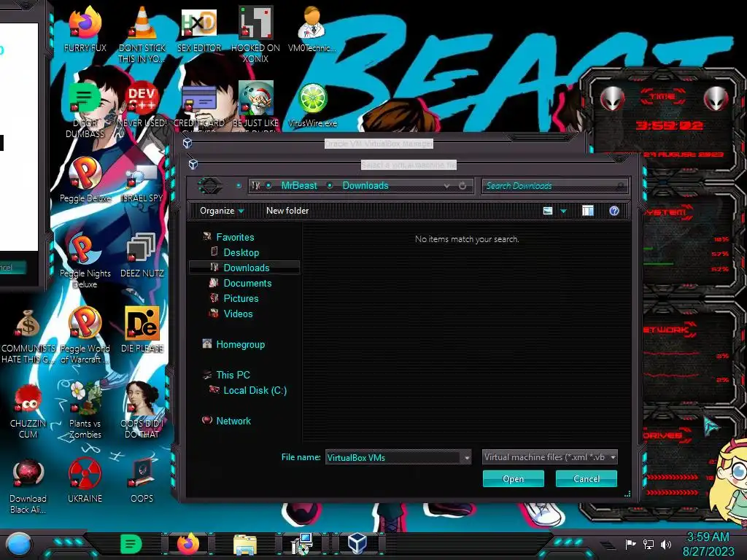This screenshot has width=747, height=560.
Task: Click the Cancel button in file dialog
Action: pos(586,478)
